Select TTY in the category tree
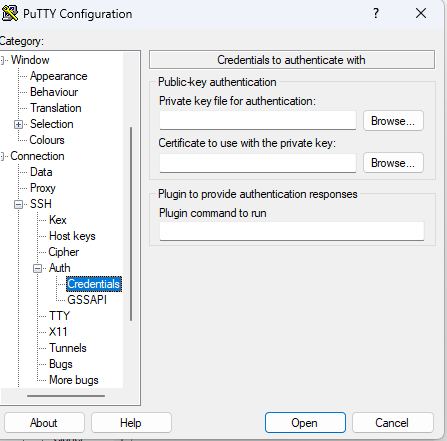The image size is (447, 441). pos(59,316)
